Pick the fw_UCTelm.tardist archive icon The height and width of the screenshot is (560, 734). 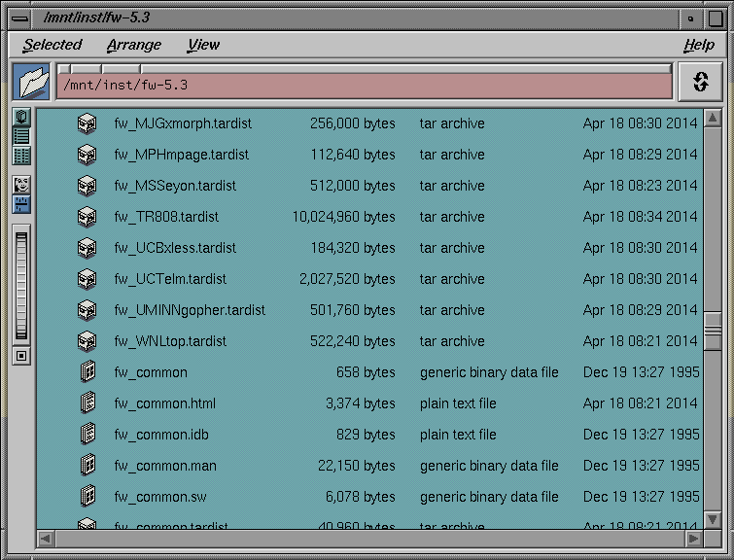tap(87, 279)
